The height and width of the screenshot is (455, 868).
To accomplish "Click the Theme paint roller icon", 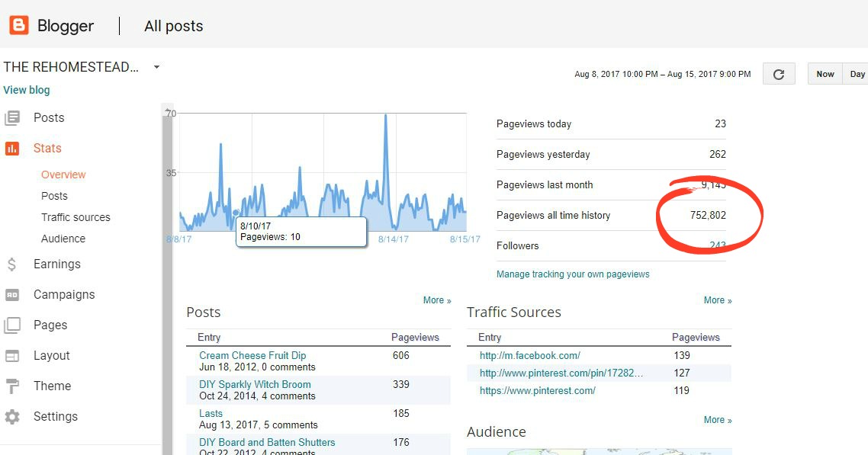I will (x=12, y=386).
